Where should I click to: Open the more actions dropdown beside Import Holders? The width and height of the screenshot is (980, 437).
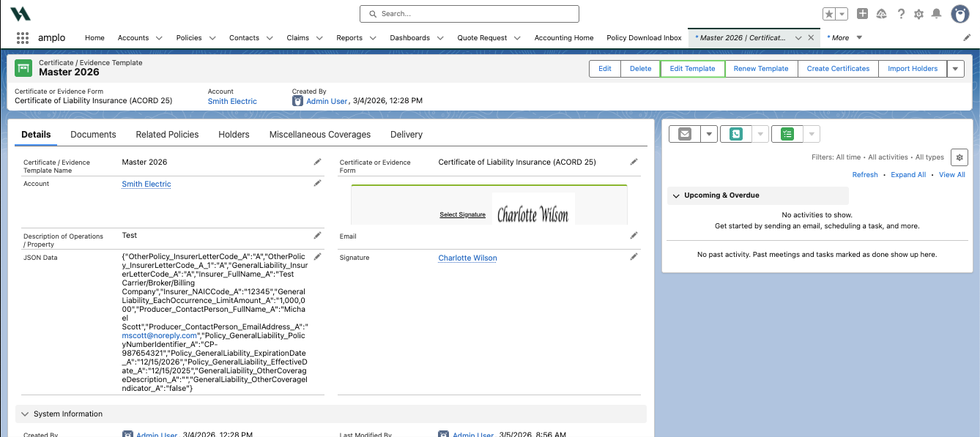(x=955, y=69)
